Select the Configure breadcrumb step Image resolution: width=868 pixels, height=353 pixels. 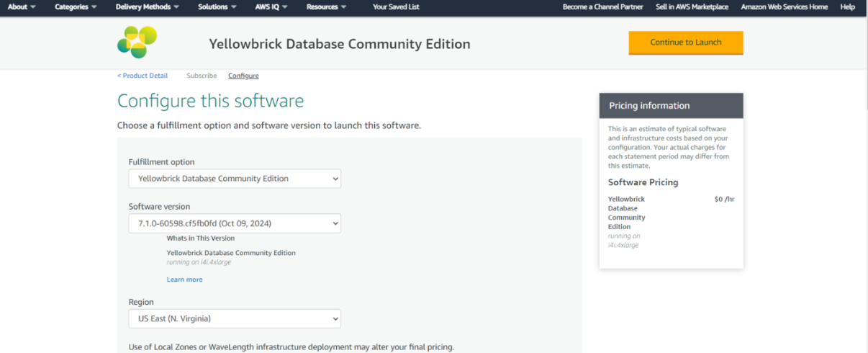[243, 76]
